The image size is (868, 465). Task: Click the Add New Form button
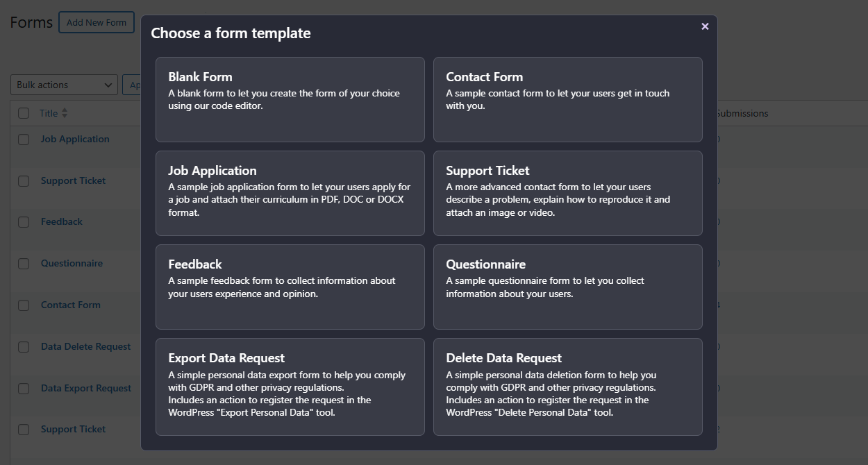97,22
